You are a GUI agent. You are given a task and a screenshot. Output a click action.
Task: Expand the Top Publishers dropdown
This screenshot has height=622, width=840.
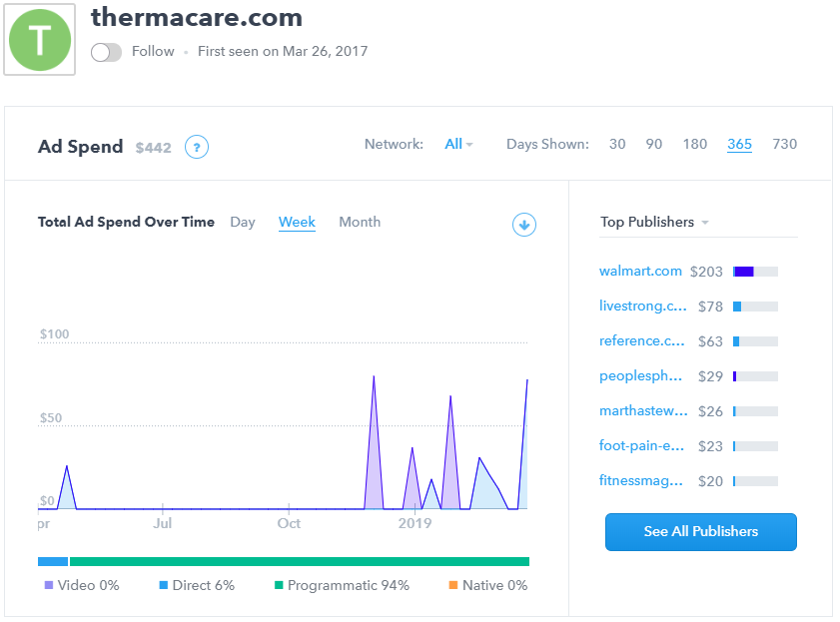tap(654, 223)
